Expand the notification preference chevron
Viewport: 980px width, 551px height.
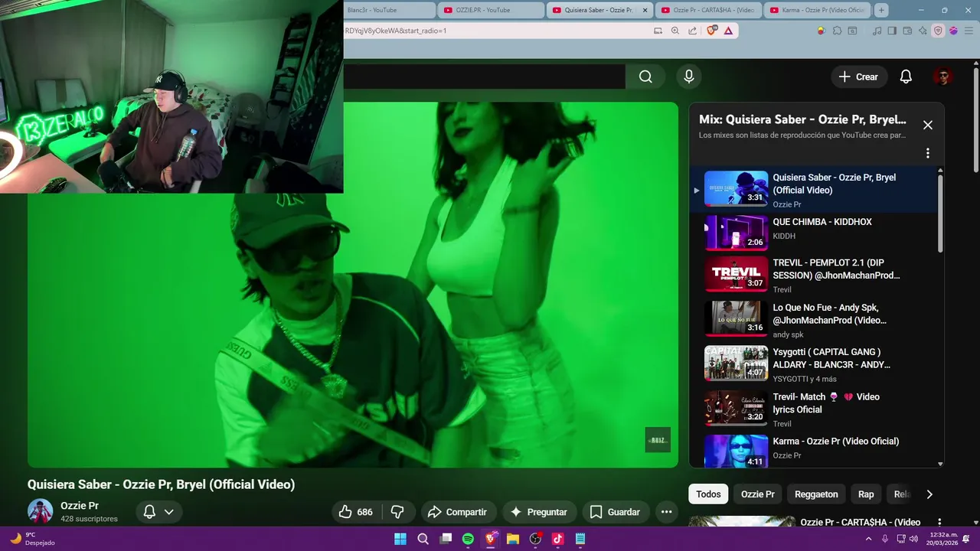(169, 512)
